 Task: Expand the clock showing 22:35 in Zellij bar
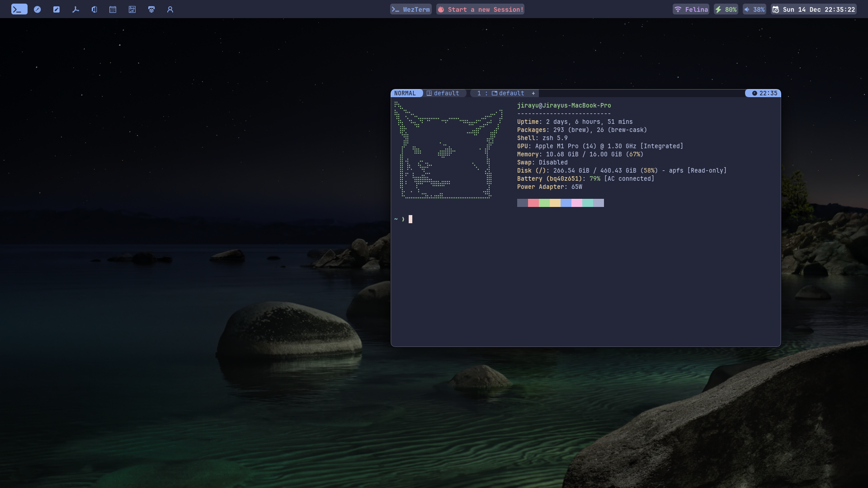coord(762,93)
